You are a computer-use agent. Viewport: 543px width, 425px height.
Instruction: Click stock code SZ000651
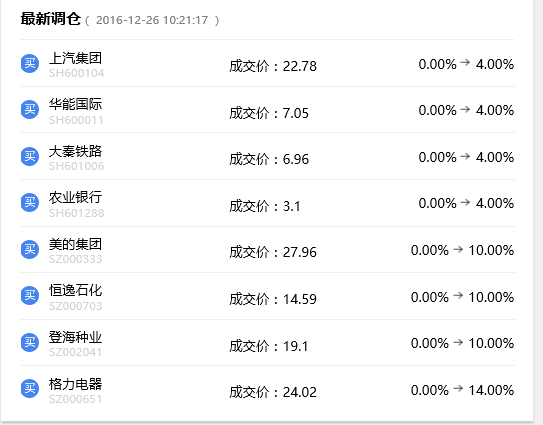[x=75, y=399]
